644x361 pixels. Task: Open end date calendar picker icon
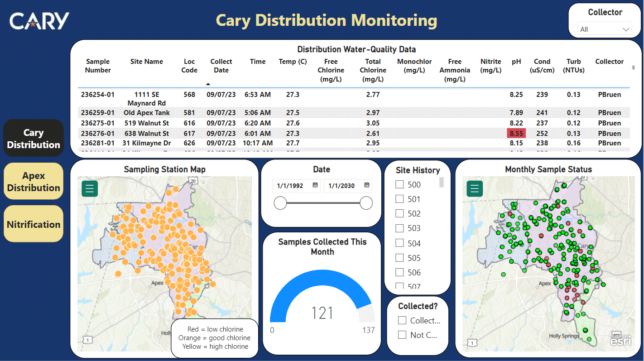[367, 185]
